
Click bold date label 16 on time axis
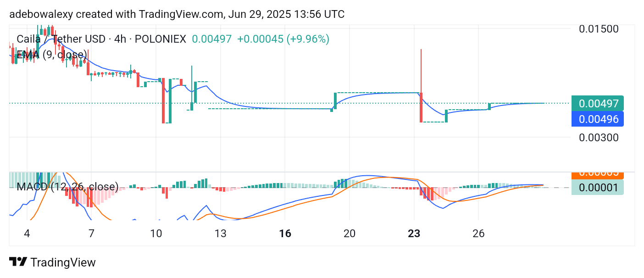pos(285,234)
